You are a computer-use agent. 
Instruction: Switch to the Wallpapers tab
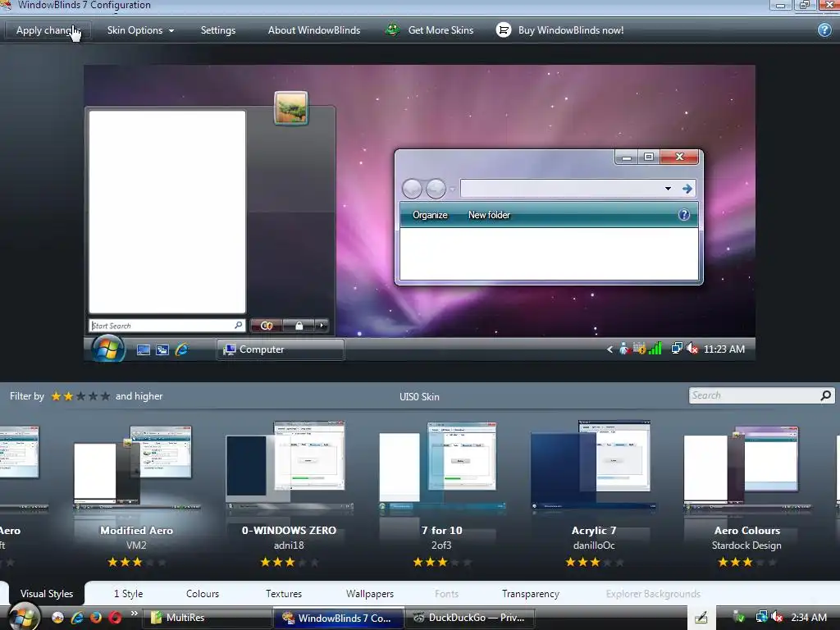[370, 594]
